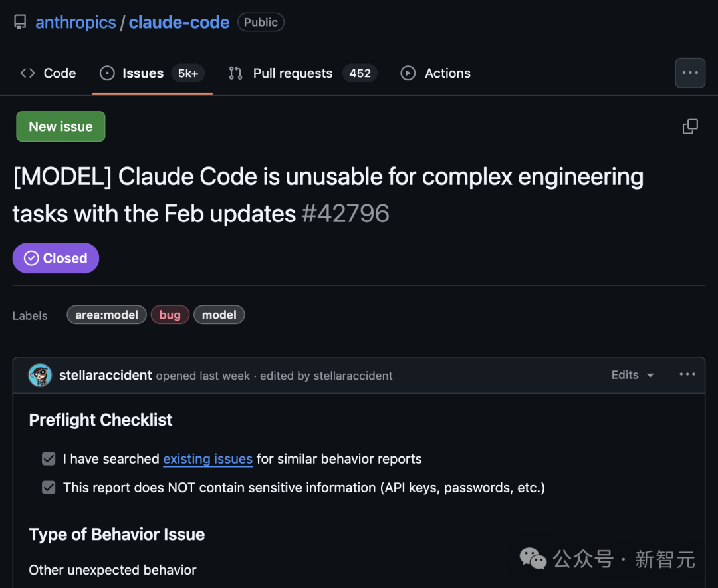Toggle the sensitive information checkbox
Screen dimensions: 718x588
coord(48,487)
